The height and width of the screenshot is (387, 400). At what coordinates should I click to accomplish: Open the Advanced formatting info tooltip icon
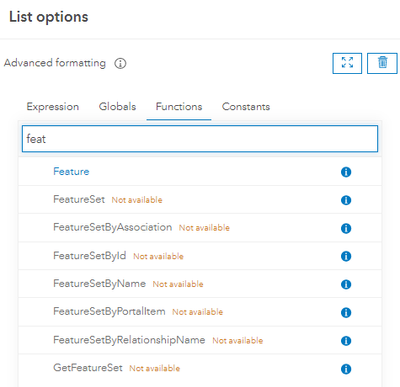click(120, 63)
